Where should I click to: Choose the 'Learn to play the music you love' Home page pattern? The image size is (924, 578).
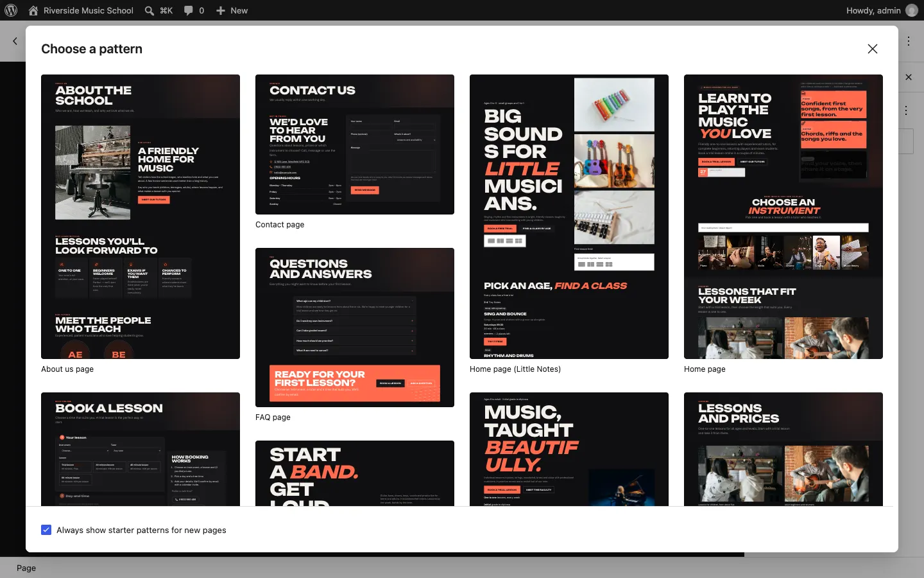tap(783, 217)
